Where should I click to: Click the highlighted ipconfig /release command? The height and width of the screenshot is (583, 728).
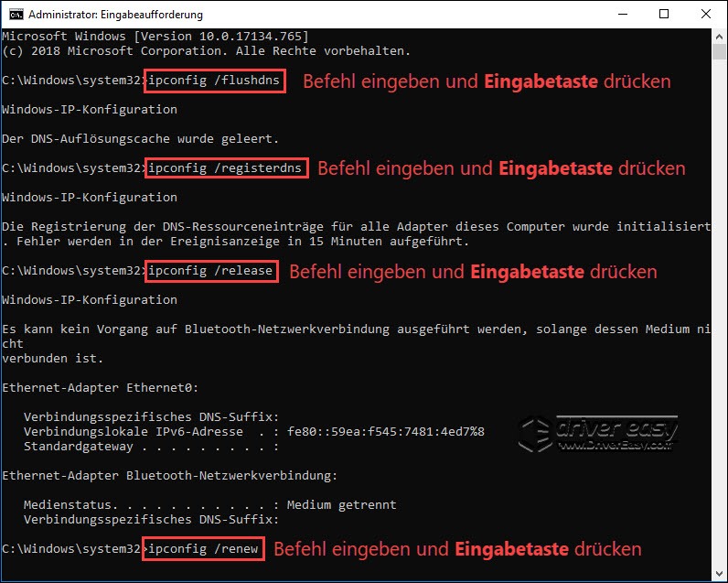tap(211, 272)
